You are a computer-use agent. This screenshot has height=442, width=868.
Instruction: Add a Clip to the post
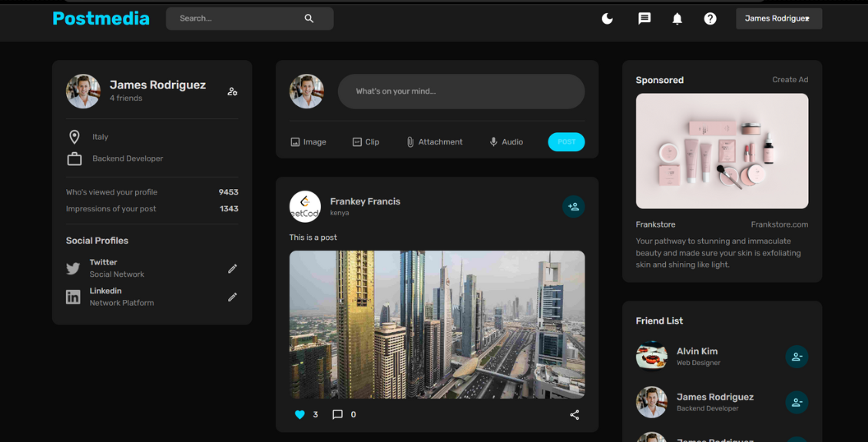366,142
